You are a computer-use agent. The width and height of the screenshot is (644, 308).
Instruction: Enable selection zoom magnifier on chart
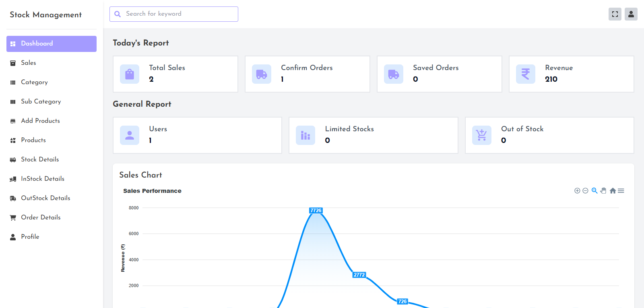594,191
